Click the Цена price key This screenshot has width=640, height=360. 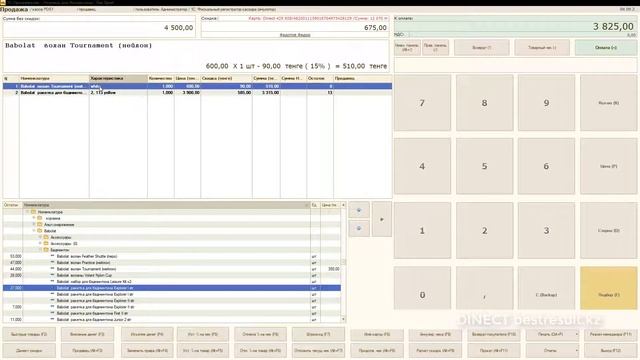(608, 166)
